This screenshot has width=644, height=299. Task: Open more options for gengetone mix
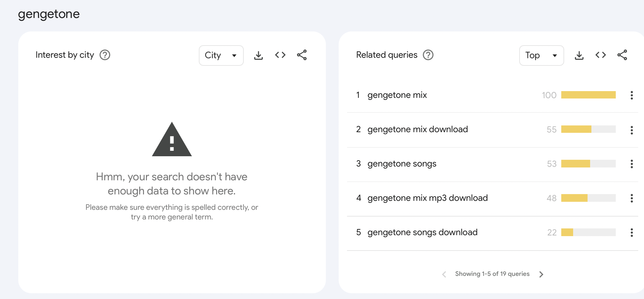631,95
